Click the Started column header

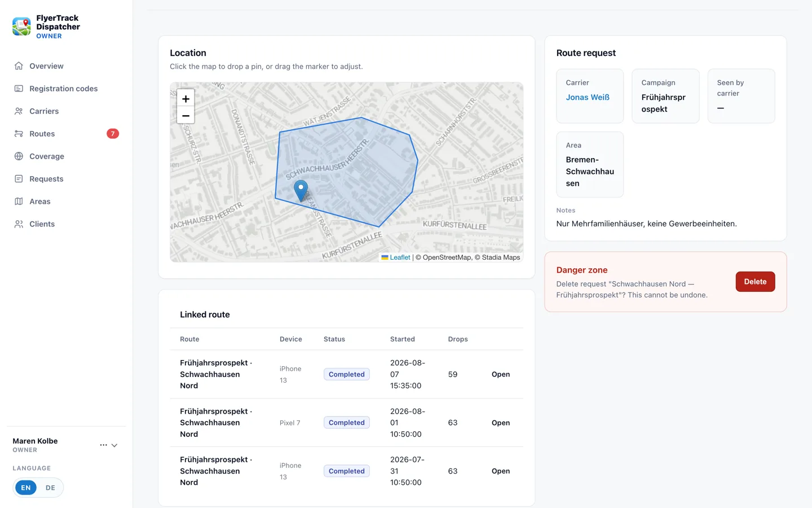(403, 339)
